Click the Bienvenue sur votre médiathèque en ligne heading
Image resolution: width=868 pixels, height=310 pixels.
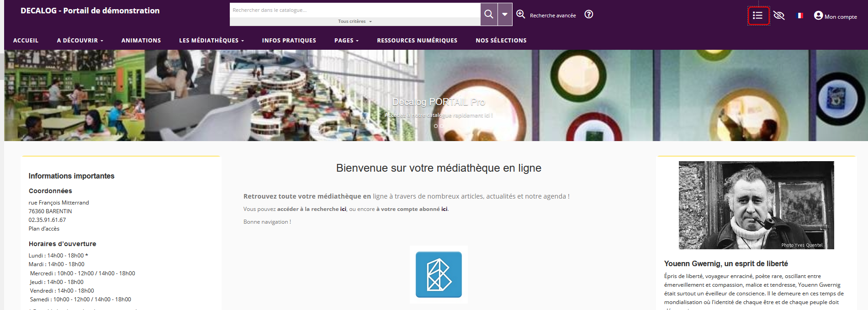tap(439, 168)
